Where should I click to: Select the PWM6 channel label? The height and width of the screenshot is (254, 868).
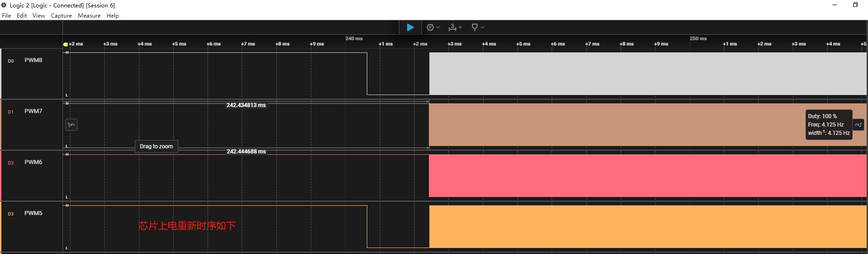pyautogui.click(x=33, y=162)
